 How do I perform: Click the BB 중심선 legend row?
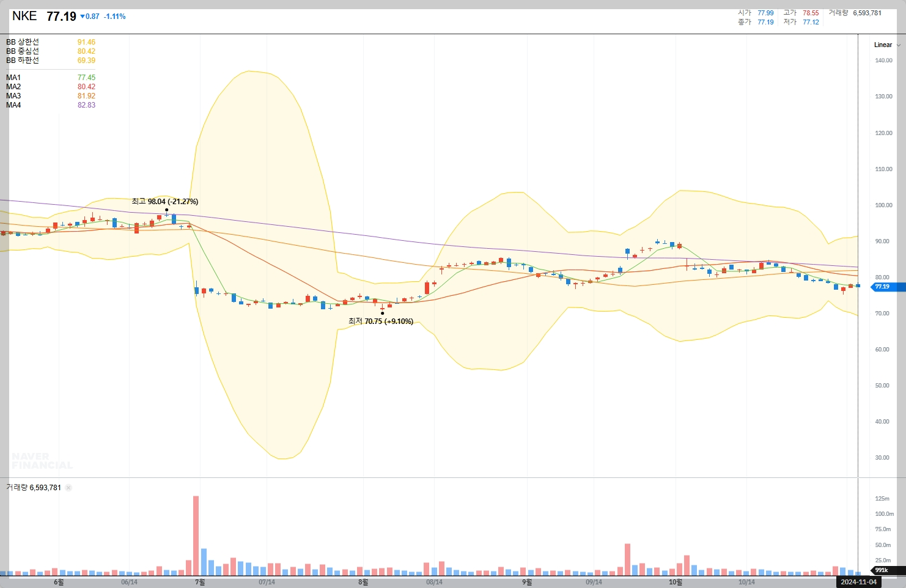(x=51, y=51)
